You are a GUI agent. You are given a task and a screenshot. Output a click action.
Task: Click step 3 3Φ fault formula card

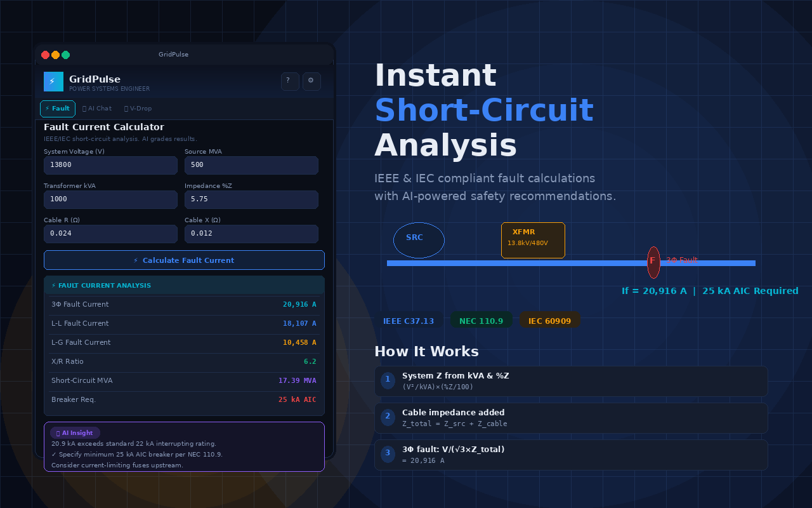click(x=571, y=455)
